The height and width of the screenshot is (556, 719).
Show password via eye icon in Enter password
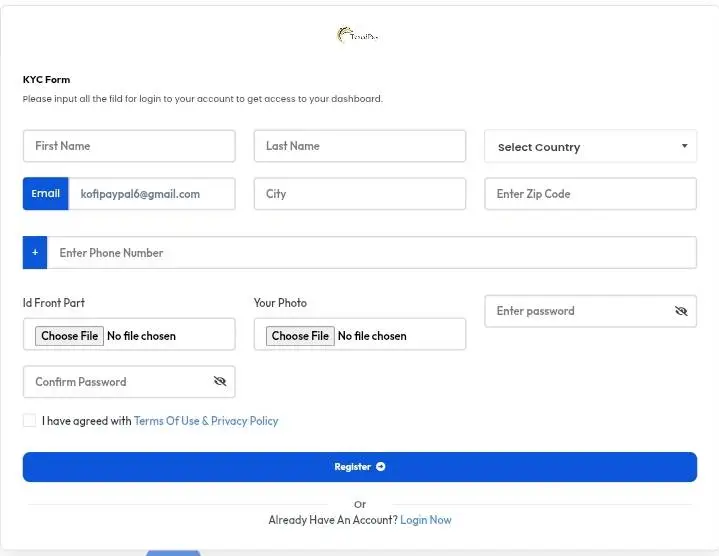681,311
